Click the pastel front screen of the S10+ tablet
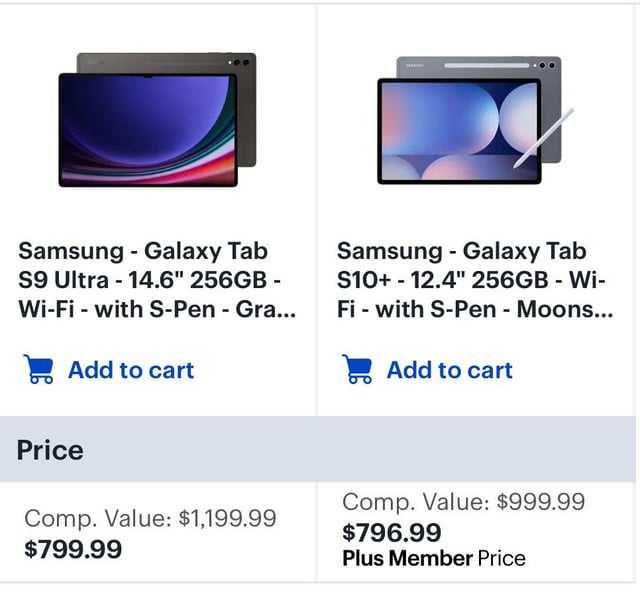 458,131
